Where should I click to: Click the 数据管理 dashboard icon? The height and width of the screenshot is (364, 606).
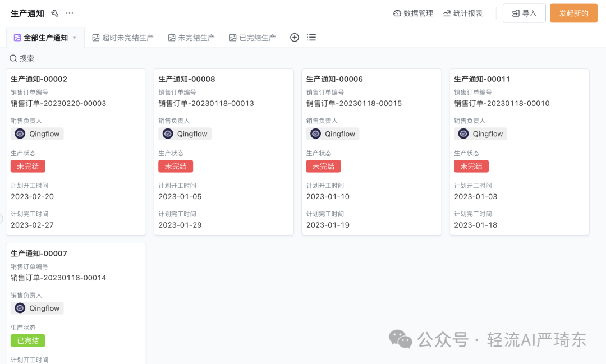[398, 12]
